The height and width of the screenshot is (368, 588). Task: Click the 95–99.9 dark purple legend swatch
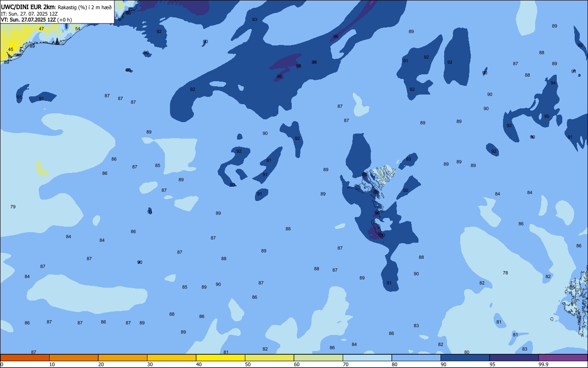(514, 357)
